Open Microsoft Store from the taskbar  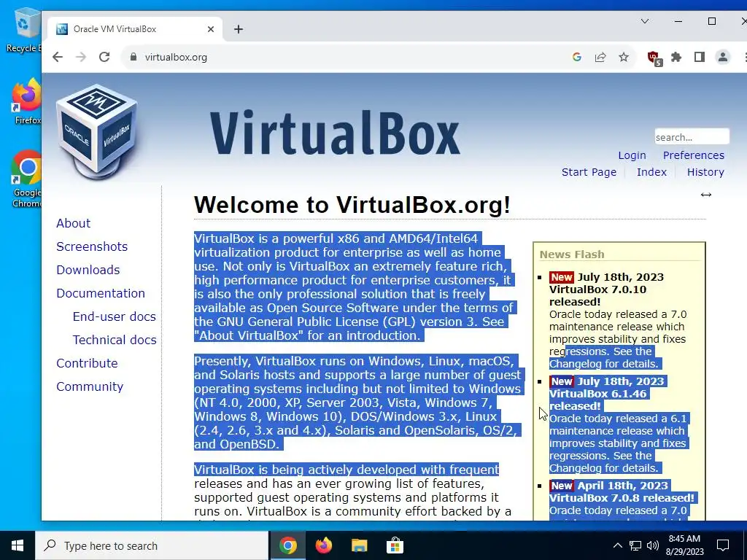point(395,545)
